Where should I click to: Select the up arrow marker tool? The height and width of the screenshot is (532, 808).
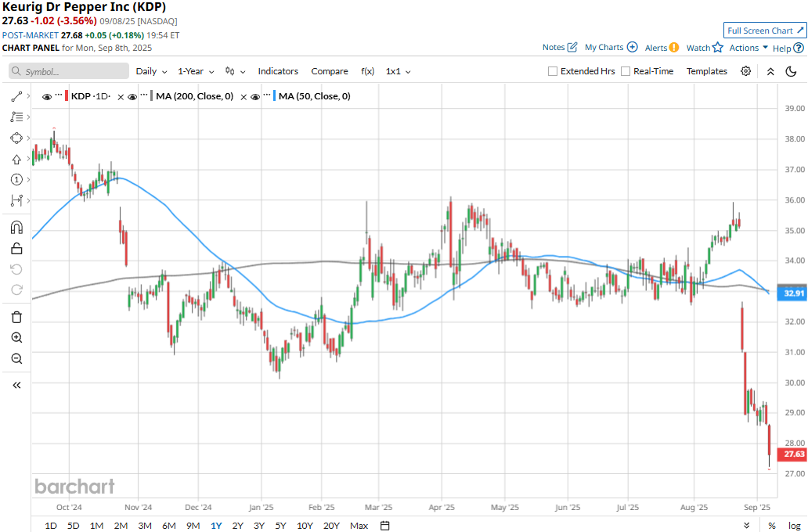click(16, 159)
